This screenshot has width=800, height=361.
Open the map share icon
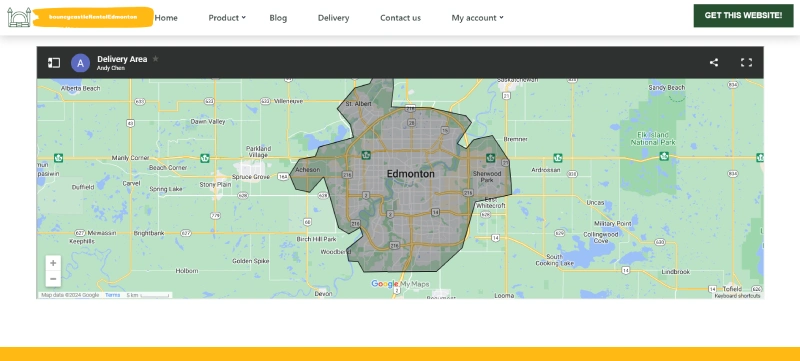pyautogui.click(x=714, y=62)
